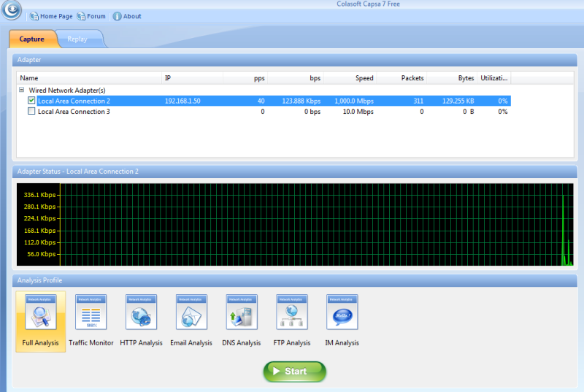Select the HTTP Analysis profile icon
The image size is (584, 392).
click(x=141, y=312)
